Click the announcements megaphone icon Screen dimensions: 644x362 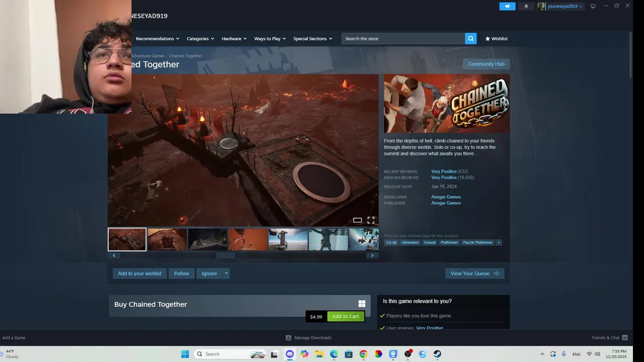click(x=507, y=6)
